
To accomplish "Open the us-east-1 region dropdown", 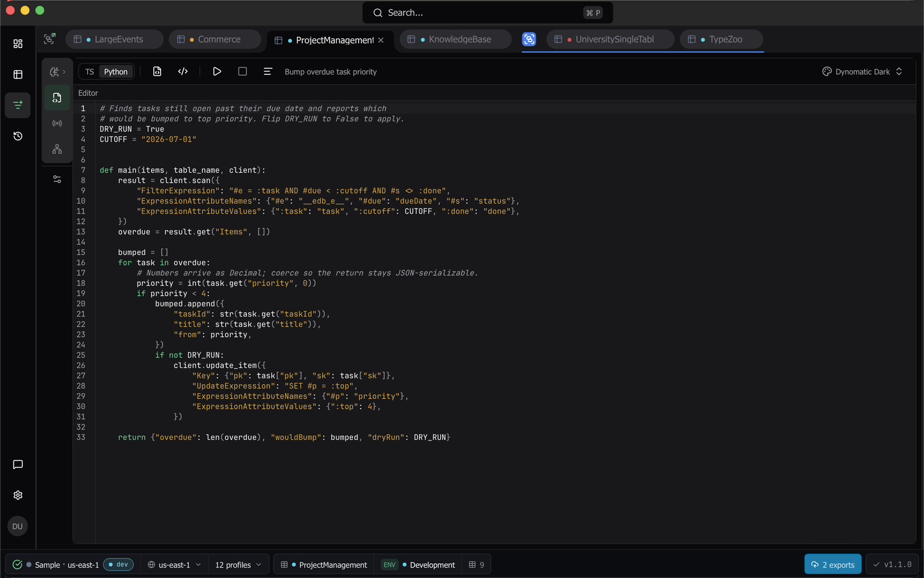I will tap(175, 565).
